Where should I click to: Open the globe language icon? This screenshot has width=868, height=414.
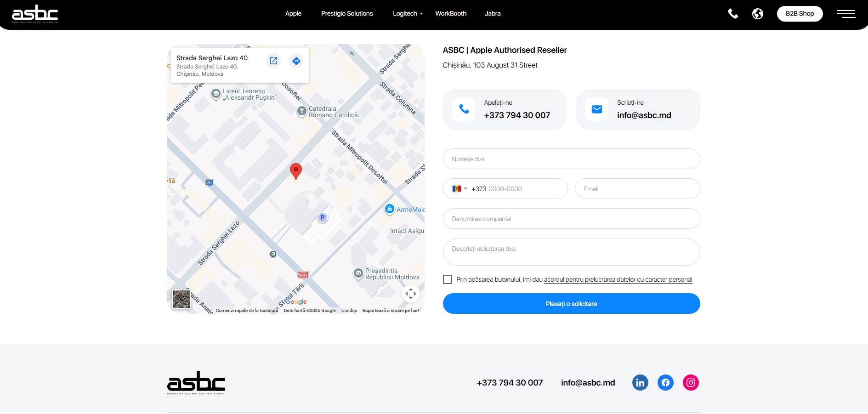758,14
